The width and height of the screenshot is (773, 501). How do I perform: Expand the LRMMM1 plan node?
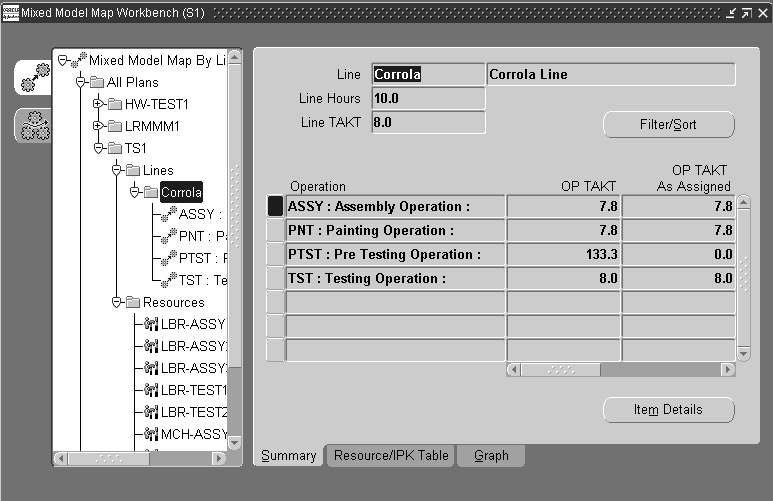[x=98, y=126]
